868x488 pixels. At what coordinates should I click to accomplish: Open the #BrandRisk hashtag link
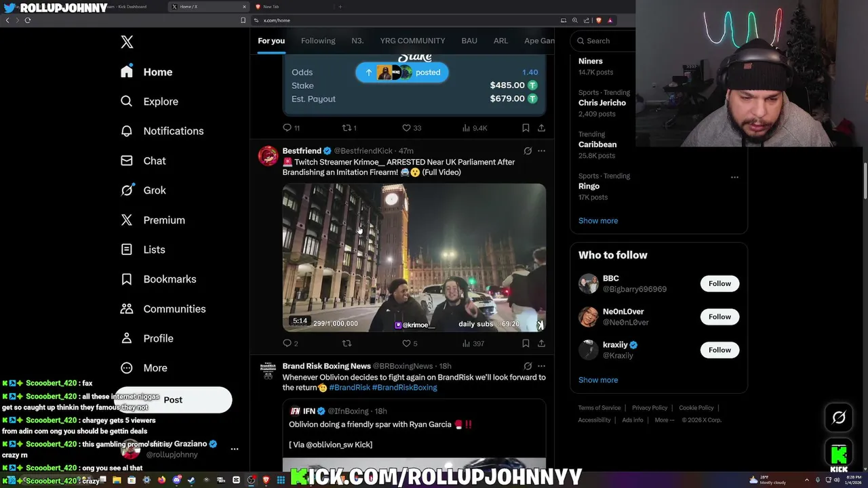[x=349, y=388]
